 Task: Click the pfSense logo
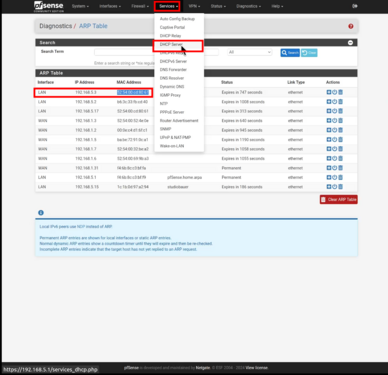tap(49, 6)
